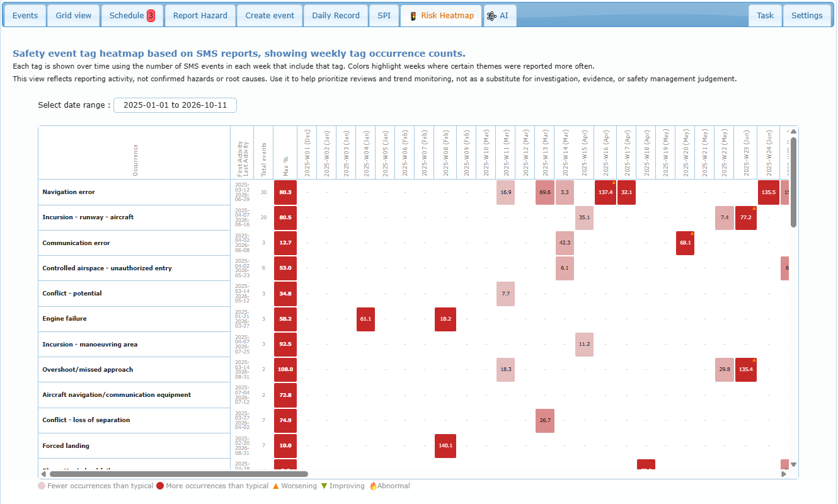Click the horizontal scrollbar right arrow

(784, 474)
